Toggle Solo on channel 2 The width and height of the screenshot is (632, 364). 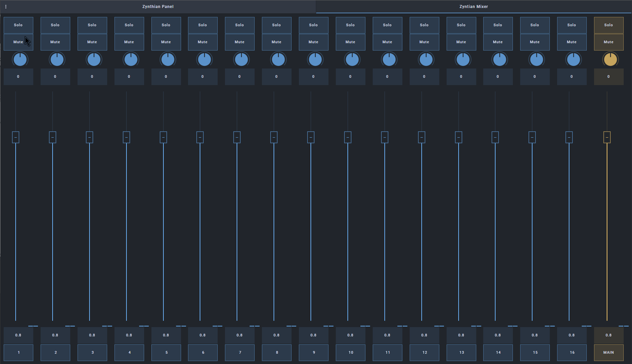coord(55,25)
